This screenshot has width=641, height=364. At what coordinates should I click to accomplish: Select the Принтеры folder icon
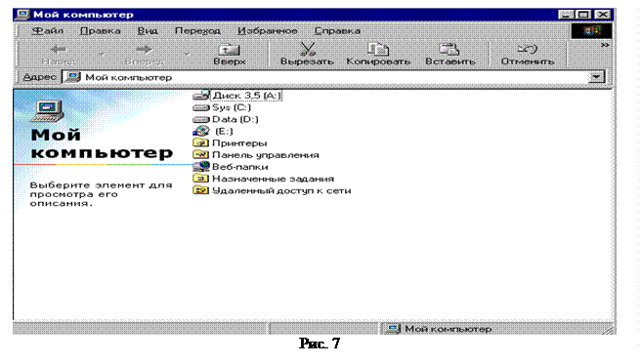[200, 142]
